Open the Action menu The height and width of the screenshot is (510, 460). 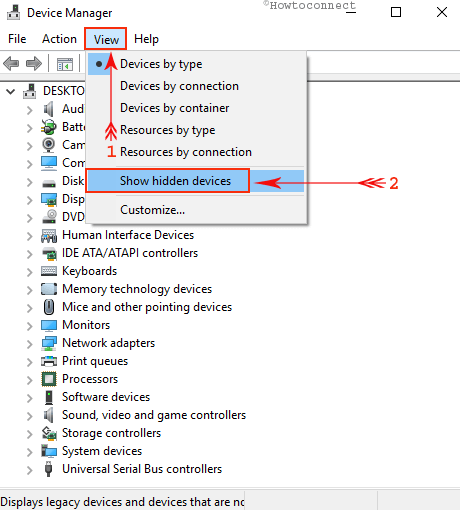coord(59,39)
